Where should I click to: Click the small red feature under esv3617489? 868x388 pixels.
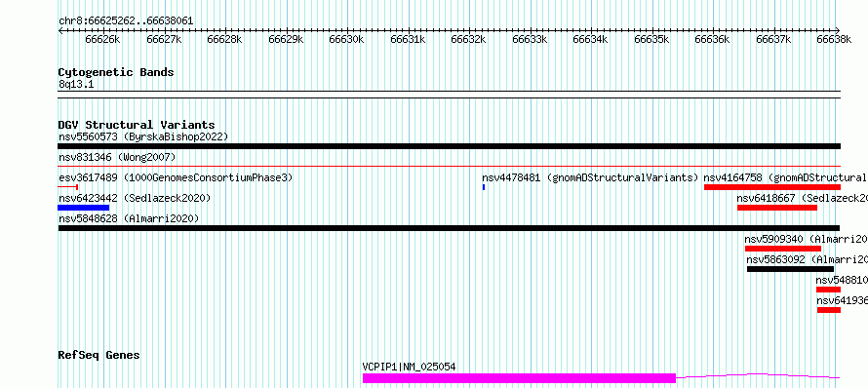(x=67, y=187)
